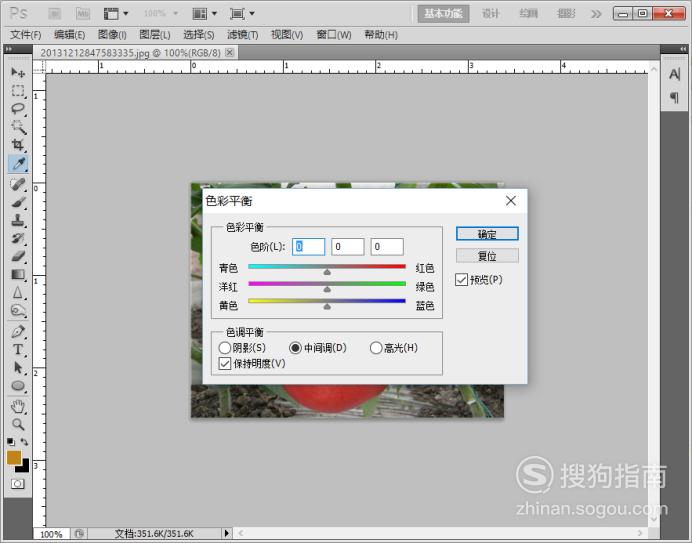This screenshot has height=543, width=692.
Task: Open the 滤镜(T) menu
Action: click(243, 35)
